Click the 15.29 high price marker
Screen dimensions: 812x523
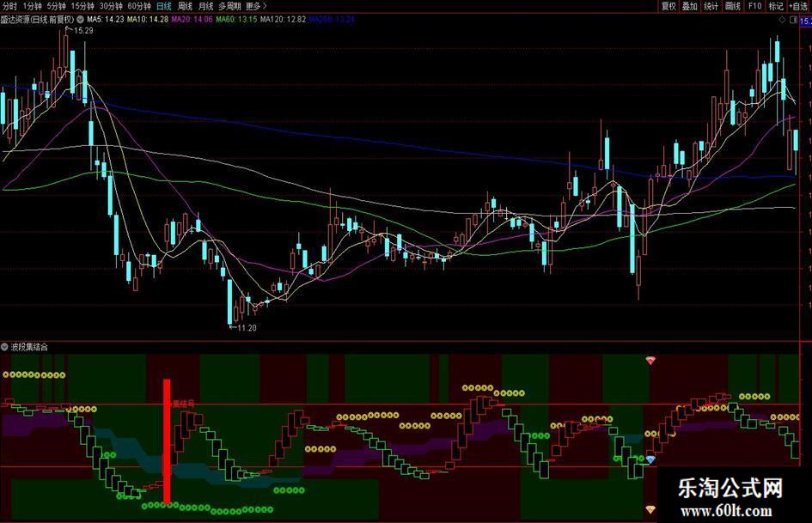click(x=83, y=31)
